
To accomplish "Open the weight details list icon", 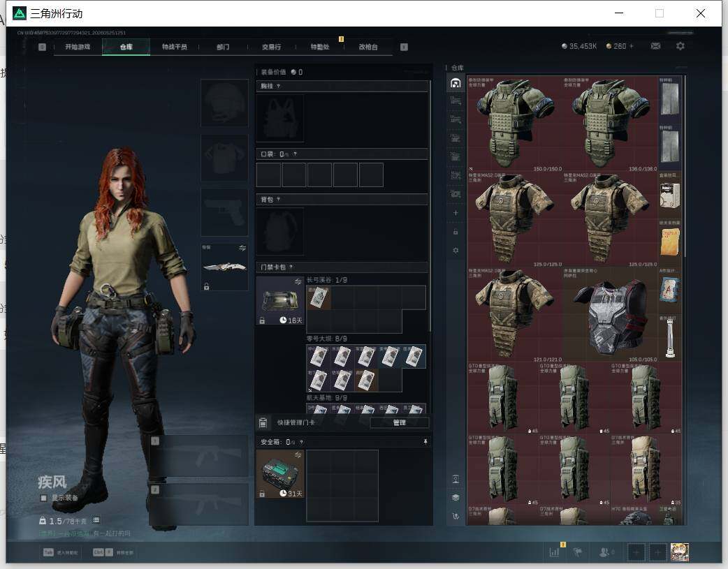I will (x=96, y=520).
